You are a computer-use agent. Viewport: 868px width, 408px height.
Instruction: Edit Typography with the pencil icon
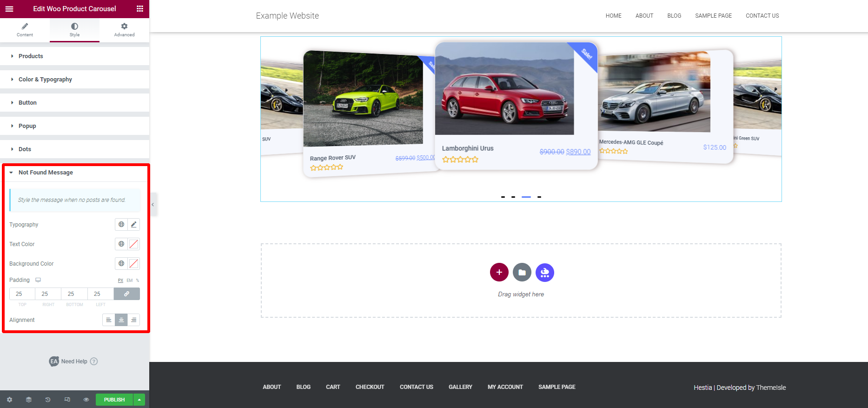(134, 224)
